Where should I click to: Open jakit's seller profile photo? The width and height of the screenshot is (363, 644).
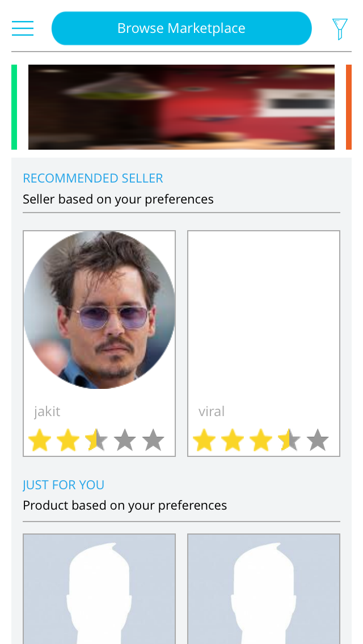click(99, 310)
